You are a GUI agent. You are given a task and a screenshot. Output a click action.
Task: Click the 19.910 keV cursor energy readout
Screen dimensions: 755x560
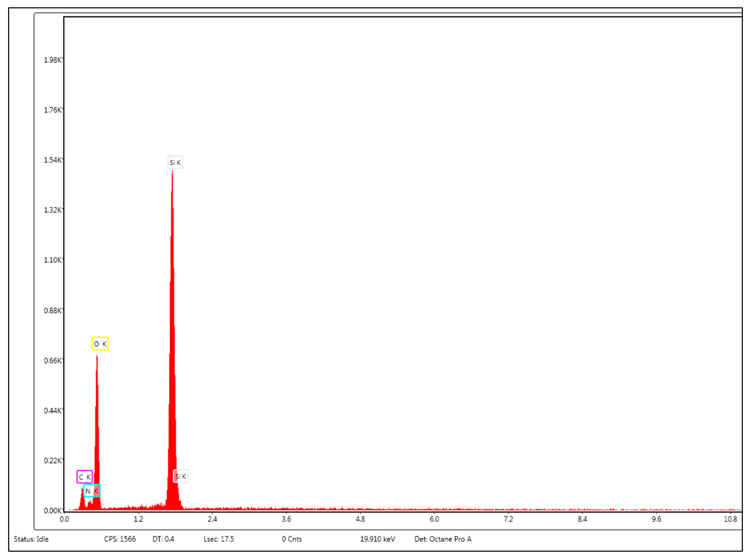pos(377,539)
